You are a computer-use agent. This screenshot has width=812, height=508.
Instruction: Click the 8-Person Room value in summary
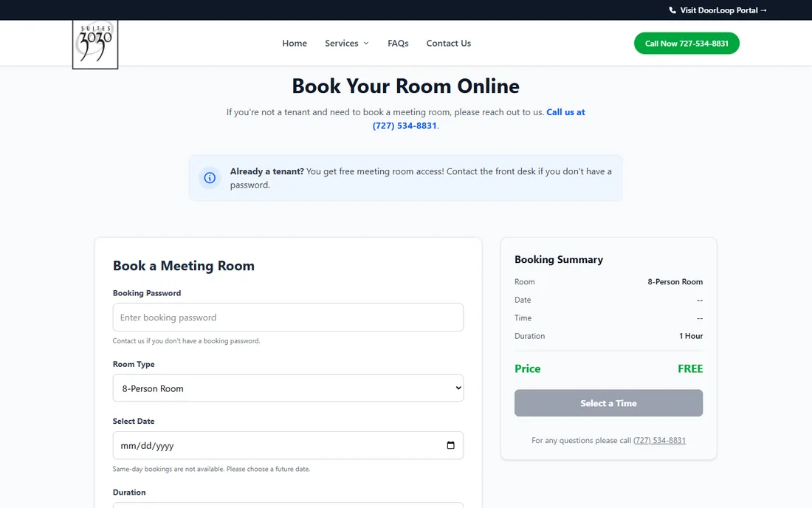pos(675,282)
